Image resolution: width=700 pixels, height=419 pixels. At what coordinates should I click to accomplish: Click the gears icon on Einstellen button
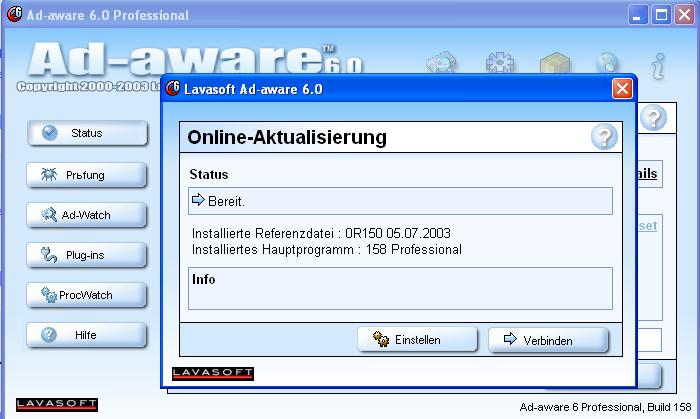[381, 339]
